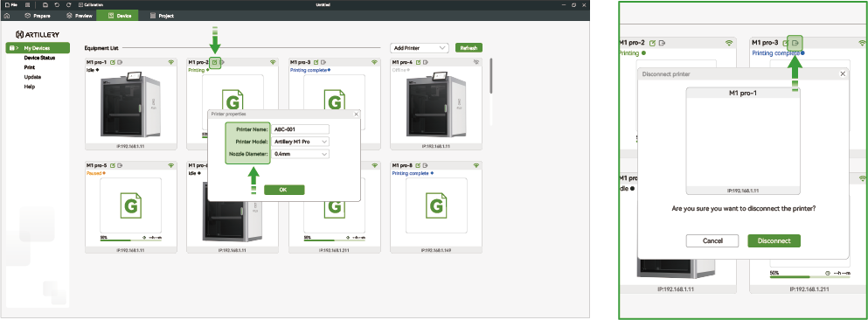Edit properties of M1 pro-2 in right panel

click(652, 43)
